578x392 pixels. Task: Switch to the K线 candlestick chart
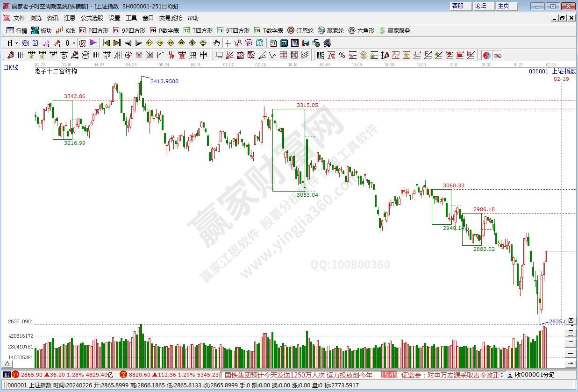(x=65, y=30)
